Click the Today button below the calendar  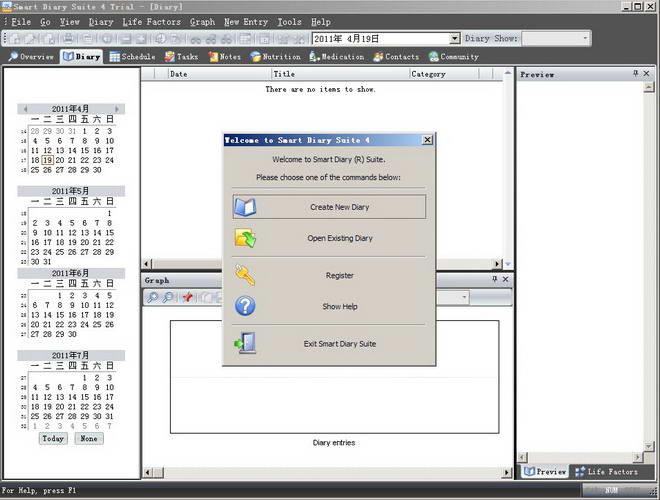[x=53, y=438]
